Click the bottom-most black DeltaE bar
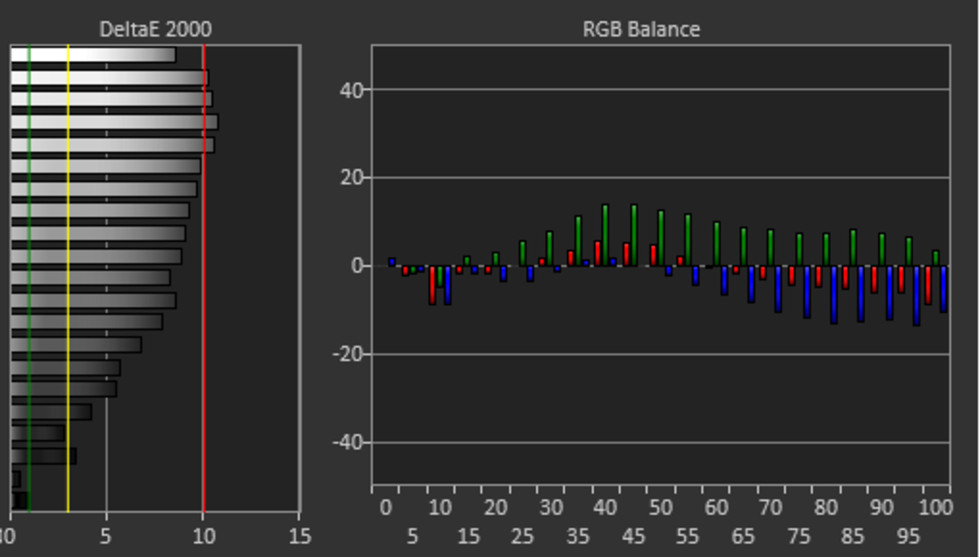The height and width of the screenshot is (557, 980). coord(19,500)
